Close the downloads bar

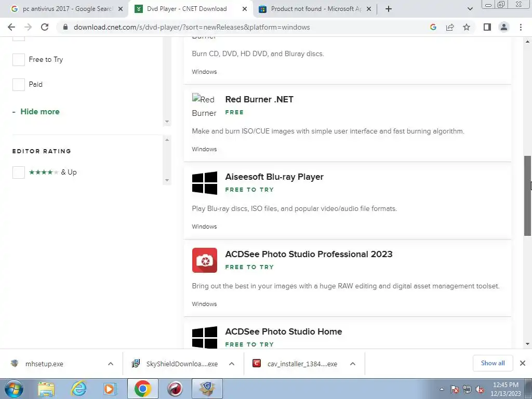click(x=523, y=363)
